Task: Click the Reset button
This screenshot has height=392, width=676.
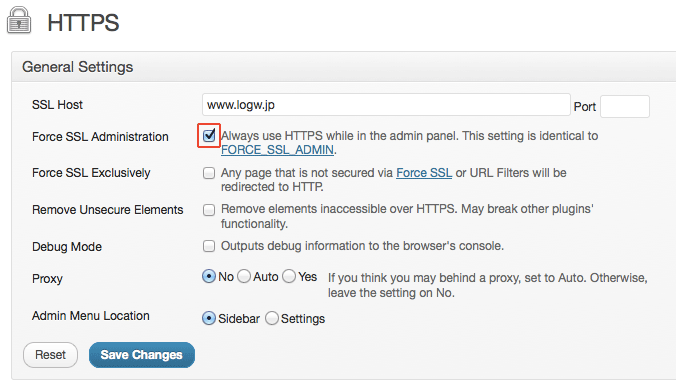Action: (50, 355)
